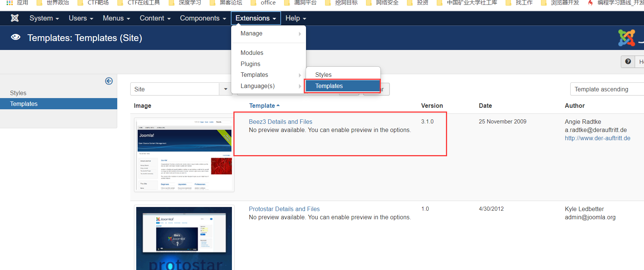Collapse the Extensions menu

coord(256,18)
